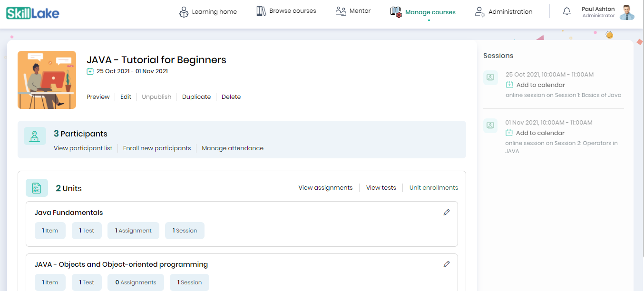
Task: Preview the JAVA tutorial course
Action: click(98, 97)
